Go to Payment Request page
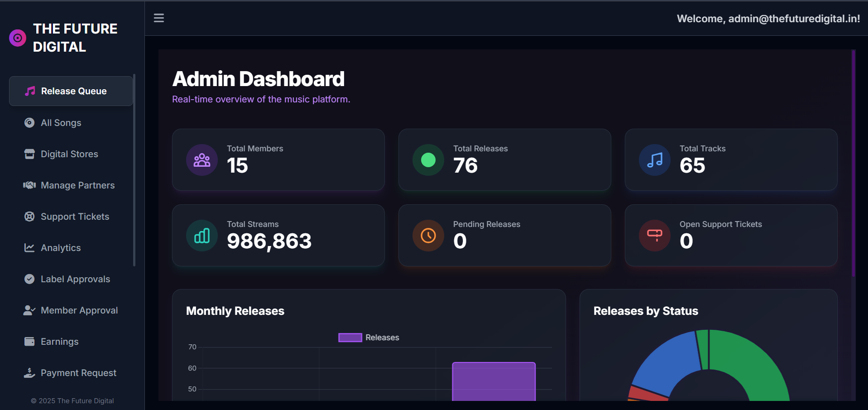The image size is (868, 410). pos(78,373)
